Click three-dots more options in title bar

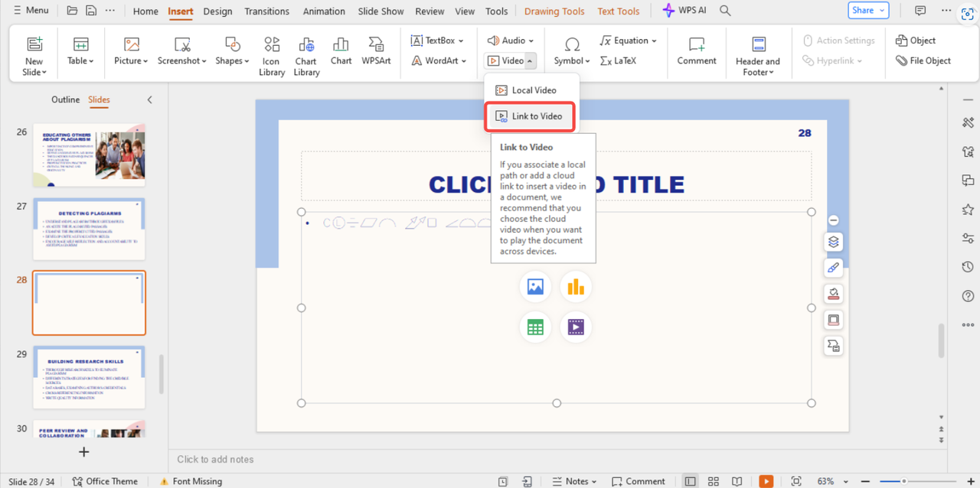coord(111,11)
